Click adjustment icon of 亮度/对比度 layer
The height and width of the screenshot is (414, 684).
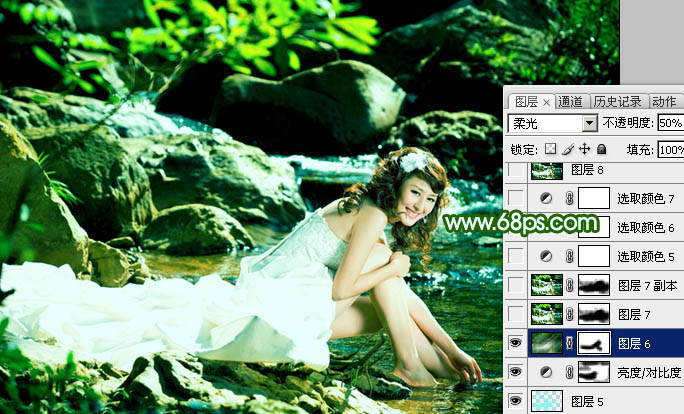tap(546, 372)
